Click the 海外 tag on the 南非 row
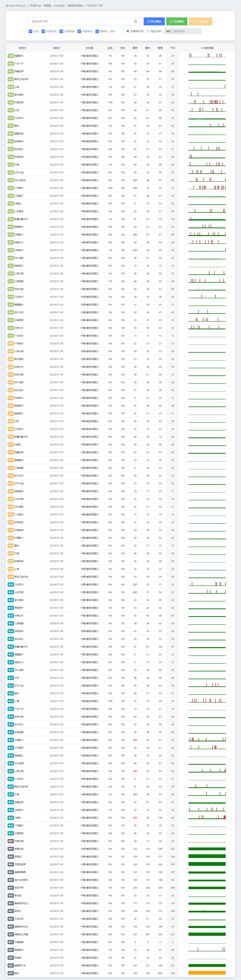This screenshot has height=980, width=241. point(11,973)
